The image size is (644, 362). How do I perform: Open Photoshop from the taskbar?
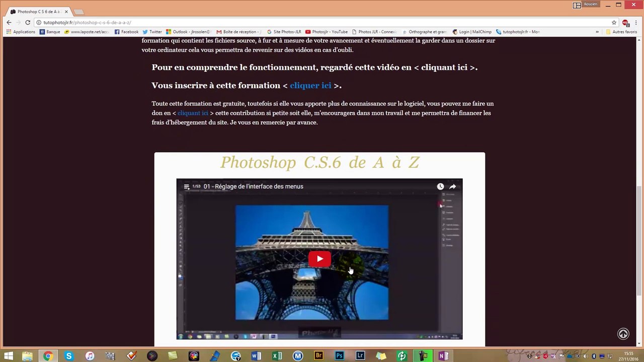(339, 356)
